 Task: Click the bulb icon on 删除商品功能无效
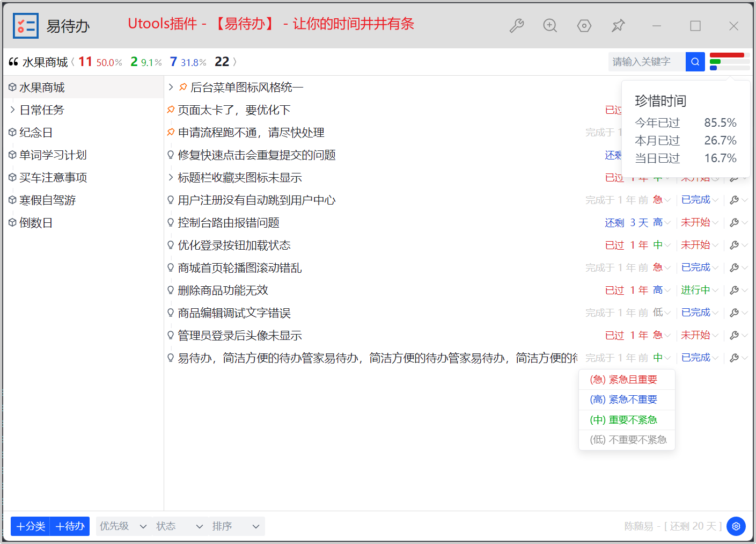(x=171, y=290)
